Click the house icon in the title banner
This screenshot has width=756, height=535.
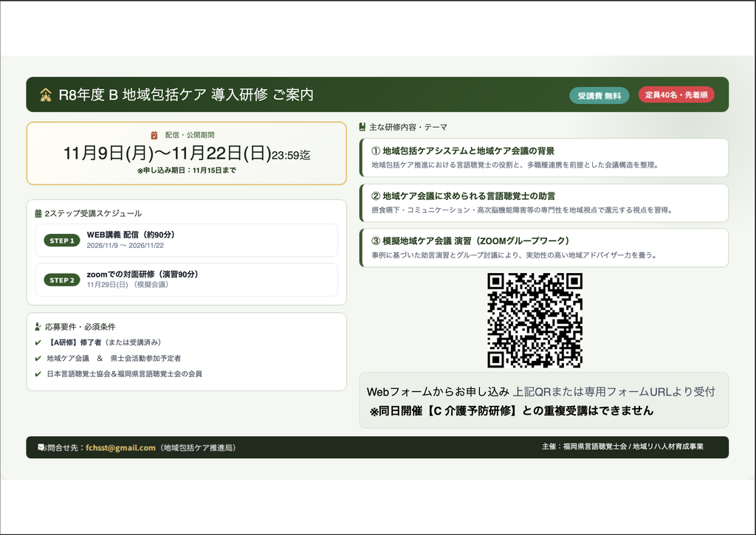(x=46, y=95)
